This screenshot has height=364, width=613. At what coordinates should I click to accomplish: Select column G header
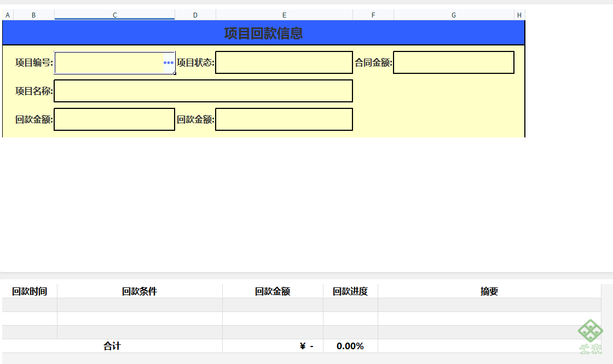454,15
